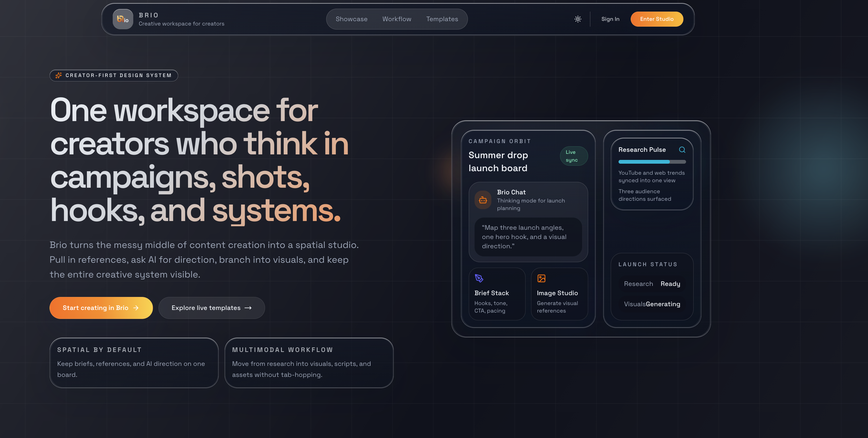The height and width of the screenshot is (438, 868).
Task: Select the Multimodal Workflow card
Action: point(309,363)
